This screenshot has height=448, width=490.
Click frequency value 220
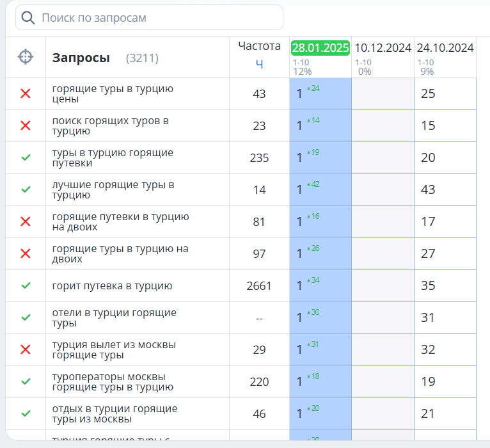(x=259, y=381)
